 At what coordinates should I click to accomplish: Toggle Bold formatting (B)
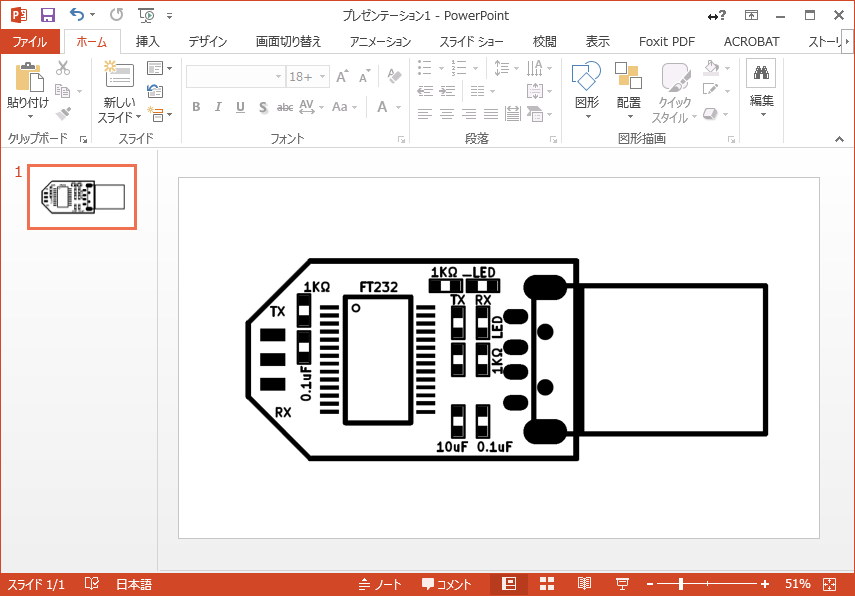pyautogui.click(x=196, y=107)
